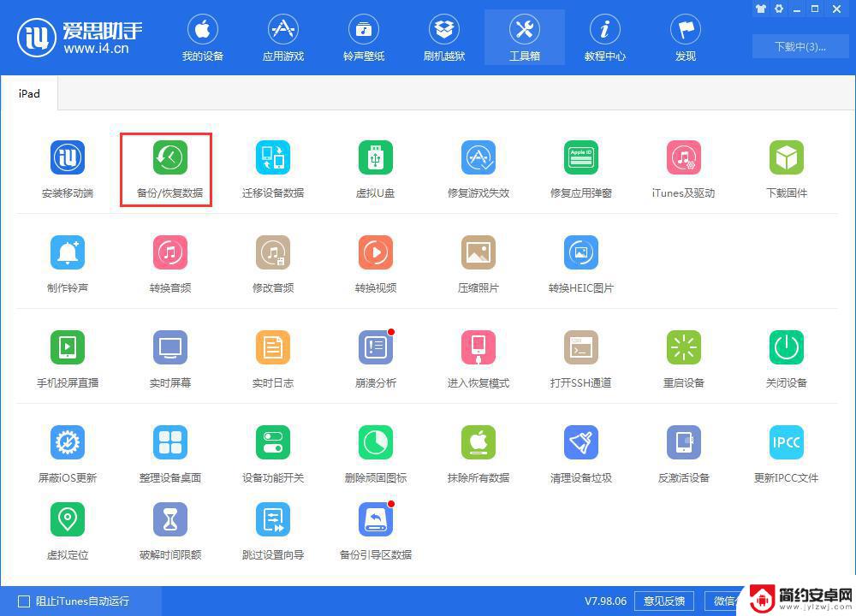Select 整理设备桌面 tool

pyautogui.click(x=169, y=442)
